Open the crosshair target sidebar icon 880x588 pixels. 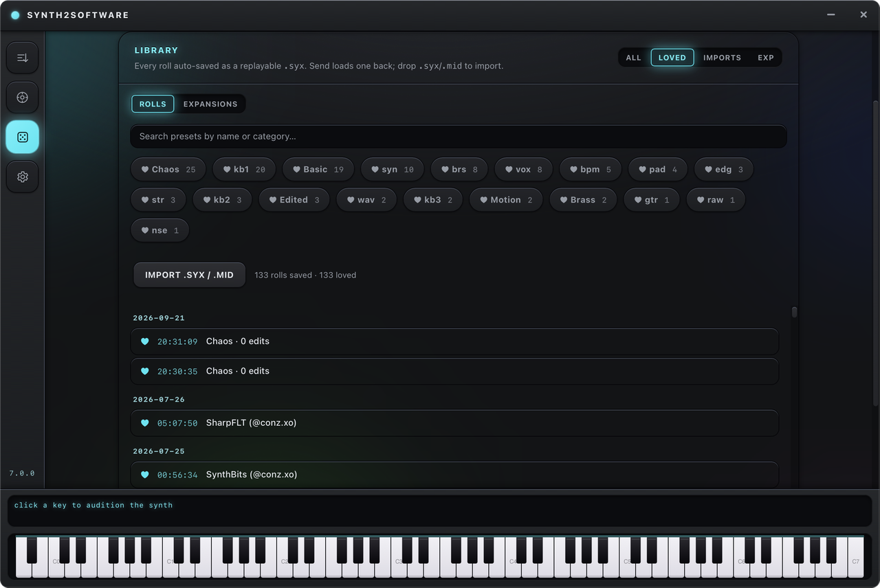tap(23, 98)
